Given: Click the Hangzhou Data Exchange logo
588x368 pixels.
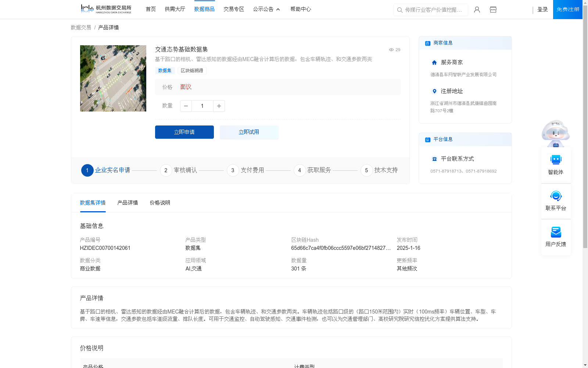Looking at the screenshot, I should [106, 9].
